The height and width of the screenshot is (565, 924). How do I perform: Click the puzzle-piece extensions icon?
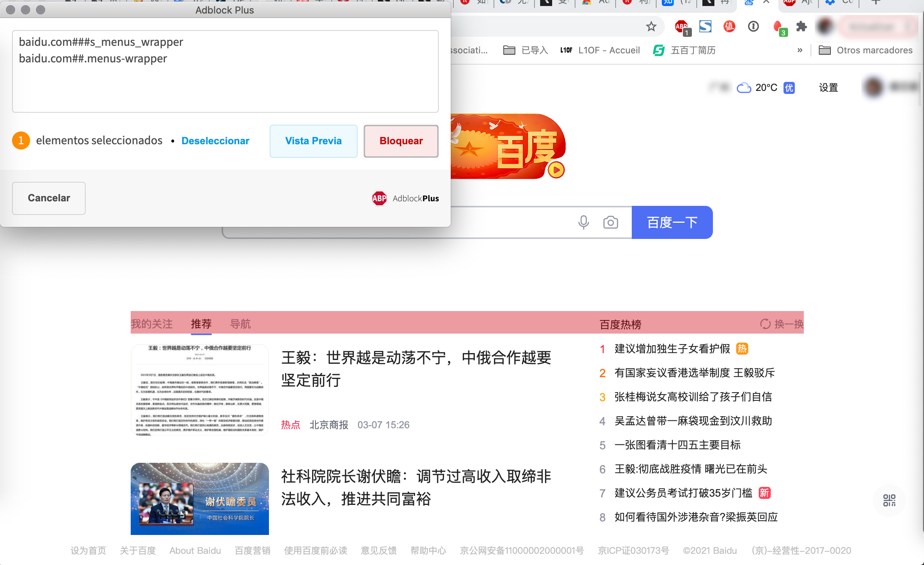click(802, 26)
